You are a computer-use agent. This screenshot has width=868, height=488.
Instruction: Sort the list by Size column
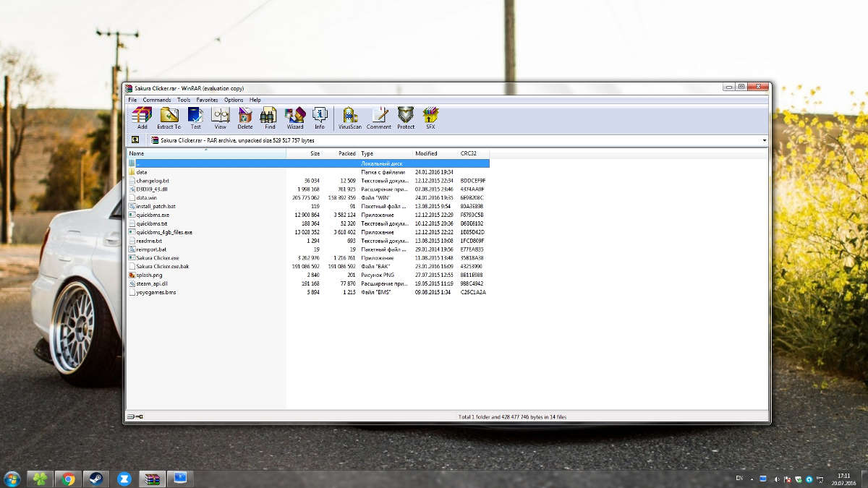coord(304,153)
